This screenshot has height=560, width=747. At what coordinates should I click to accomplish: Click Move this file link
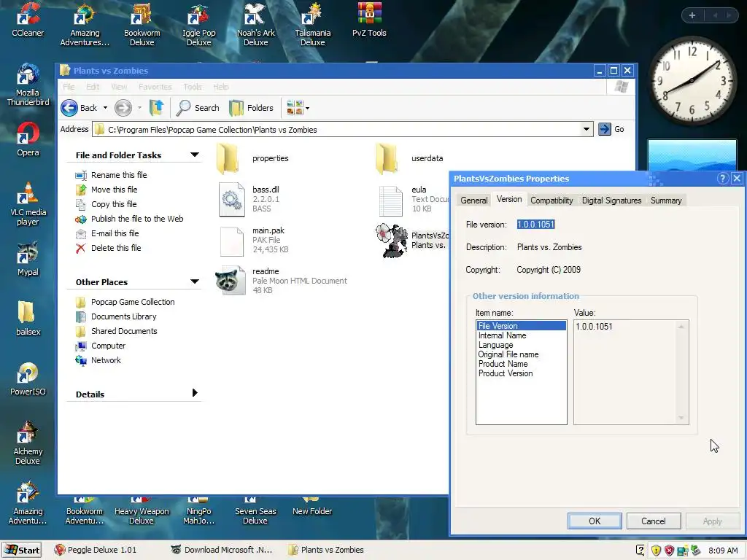tap(115, 190)
